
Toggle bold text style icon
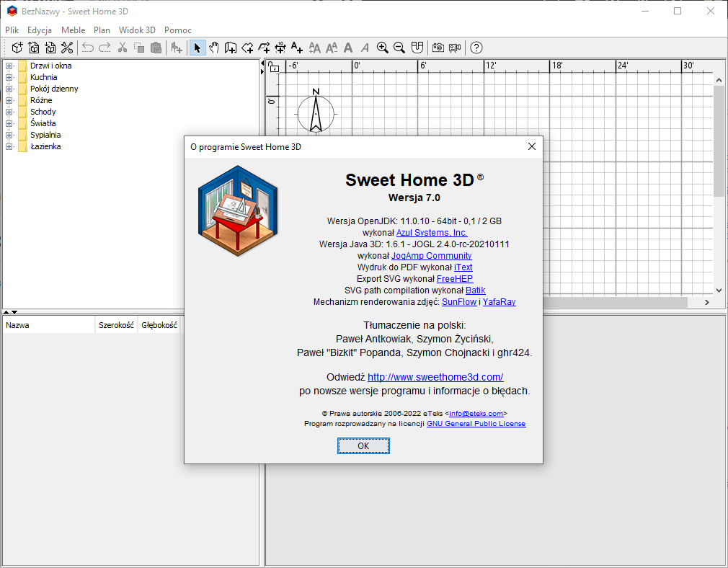tap(348, 48)
